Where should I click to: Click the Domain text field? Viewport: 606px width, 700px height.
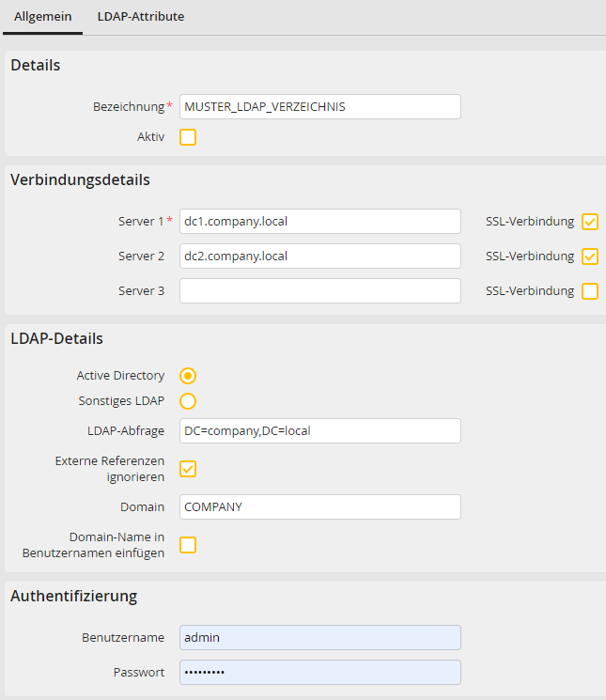coord(319,507)
